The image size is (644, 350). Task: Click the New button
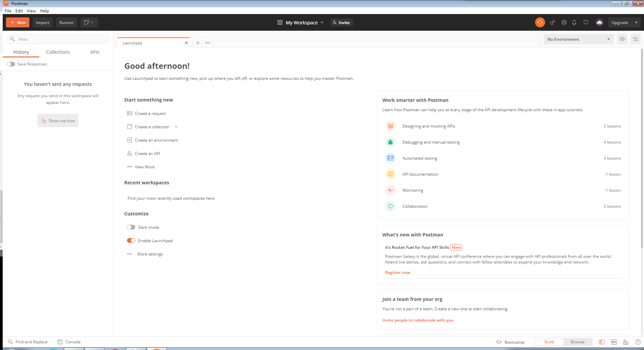tap(18, 22)
